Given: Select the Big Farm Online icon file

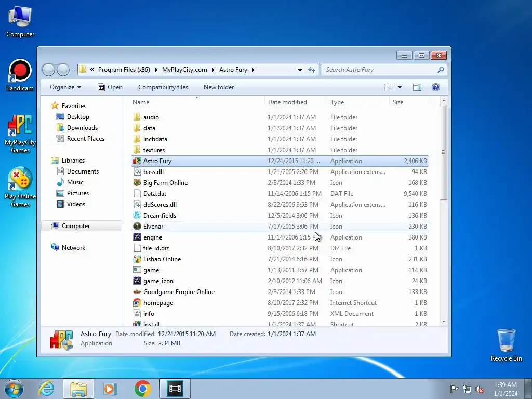Looking at the screenshot, I should tap(137, 182).
